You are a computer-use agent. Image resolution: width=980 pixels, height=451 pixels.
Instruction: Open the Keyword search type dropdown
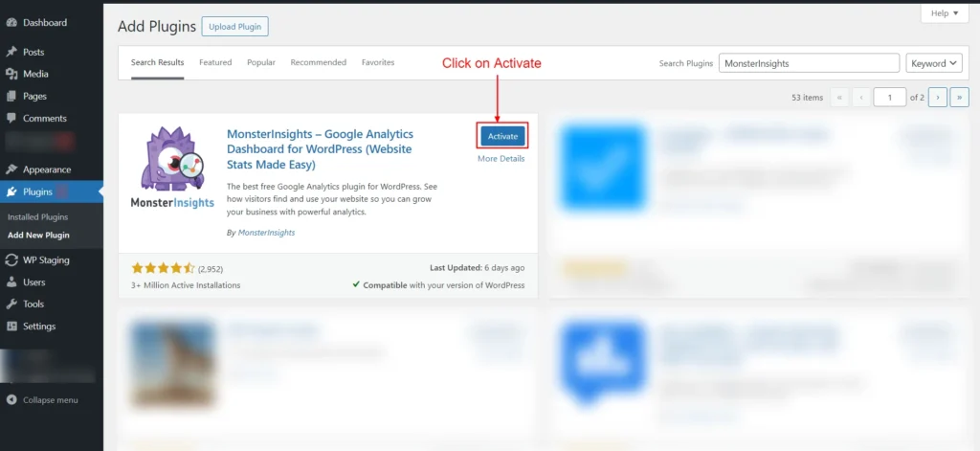pos(934,63)
